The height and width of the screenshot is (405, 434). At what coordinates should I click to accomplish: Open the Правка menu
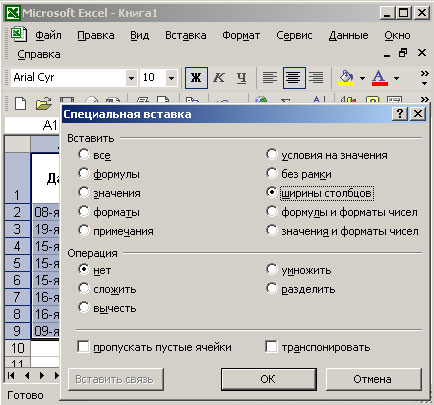(96, 35)
